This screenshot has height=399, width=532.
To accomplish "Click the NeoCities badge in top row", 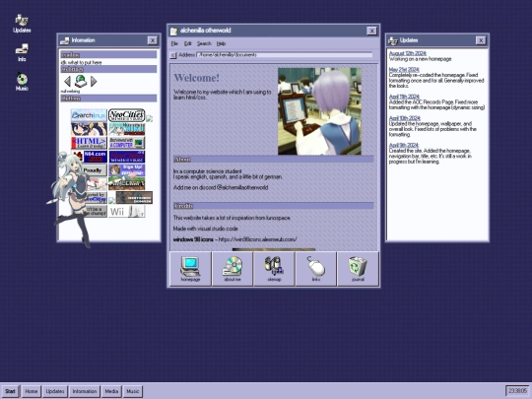I will (126, 115).
